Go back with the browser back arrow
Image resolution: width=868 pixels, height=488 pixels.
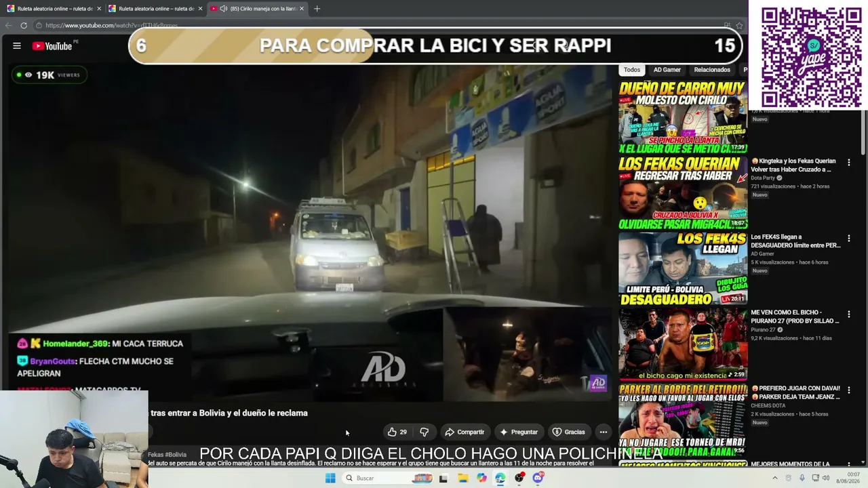click(8, 26)
